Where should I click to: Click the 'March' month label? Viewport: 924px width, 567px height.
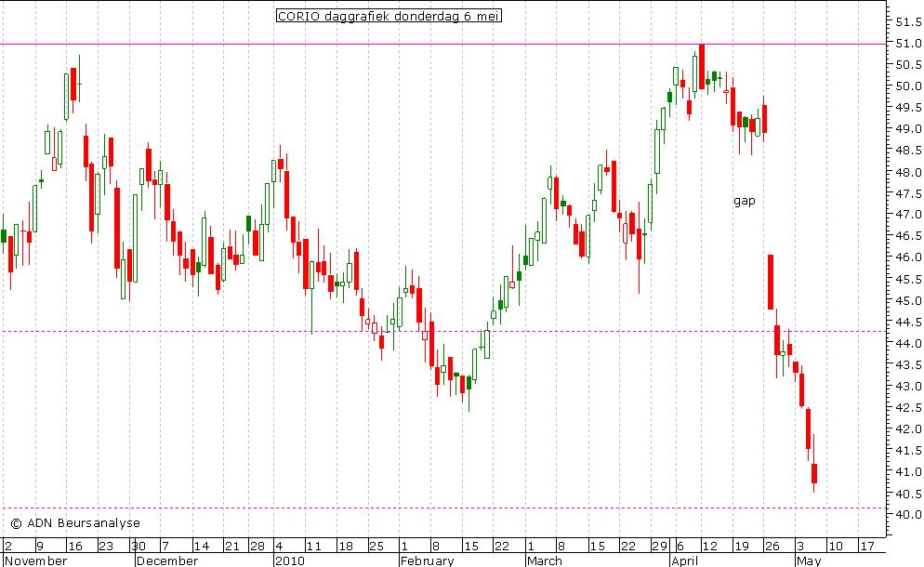545,560
